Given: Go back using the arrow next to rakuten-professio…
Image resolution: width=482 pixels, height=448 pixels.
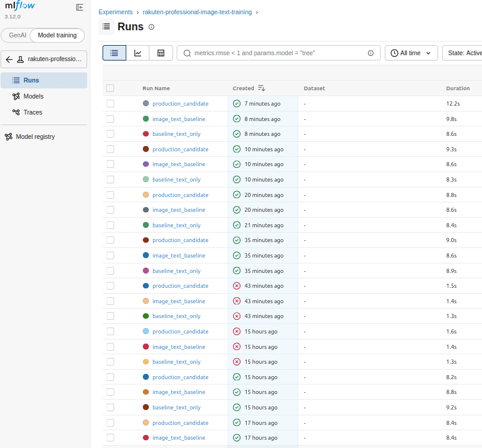Looking at the screenshot, I should [x=9, y=59].
